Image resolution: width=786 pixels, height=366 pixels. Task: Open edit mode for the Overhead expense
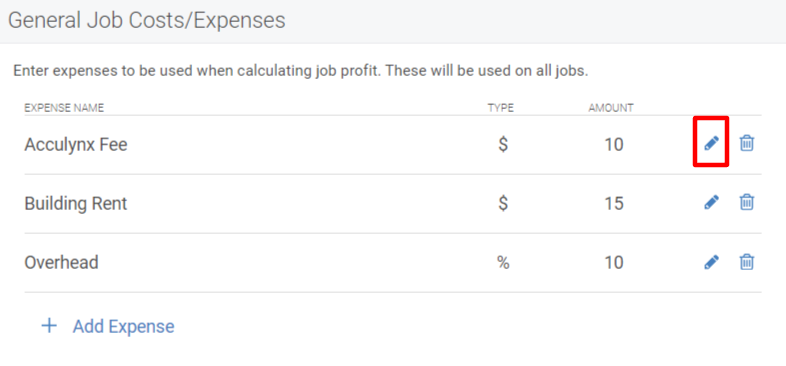[x=711, y=262]
